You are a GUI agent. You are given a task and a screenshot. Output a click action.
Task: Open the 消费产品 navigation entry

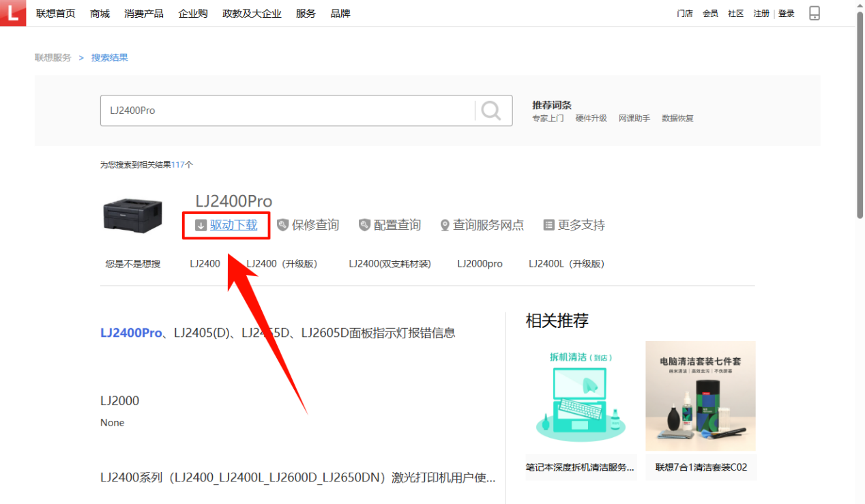click(x=143, y=12)
